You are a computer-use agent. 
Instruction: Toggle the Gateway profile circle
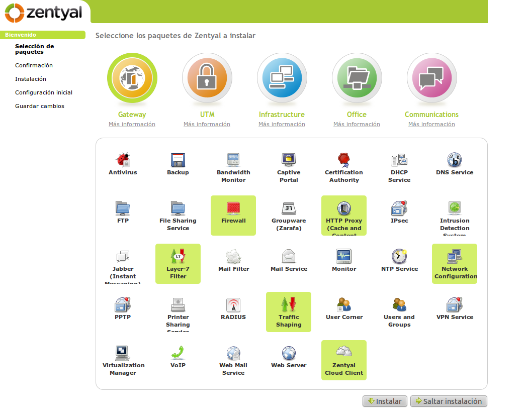132,78
